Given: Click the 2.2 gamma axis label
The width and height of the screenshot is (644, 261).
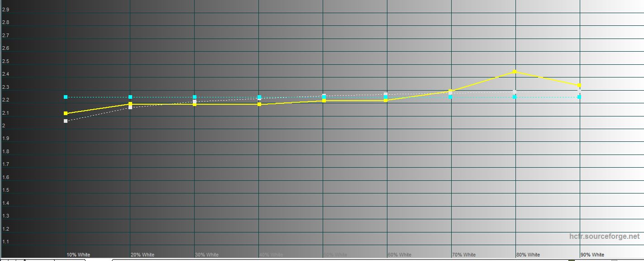Looking at the screenshot, I should point(5,100).
